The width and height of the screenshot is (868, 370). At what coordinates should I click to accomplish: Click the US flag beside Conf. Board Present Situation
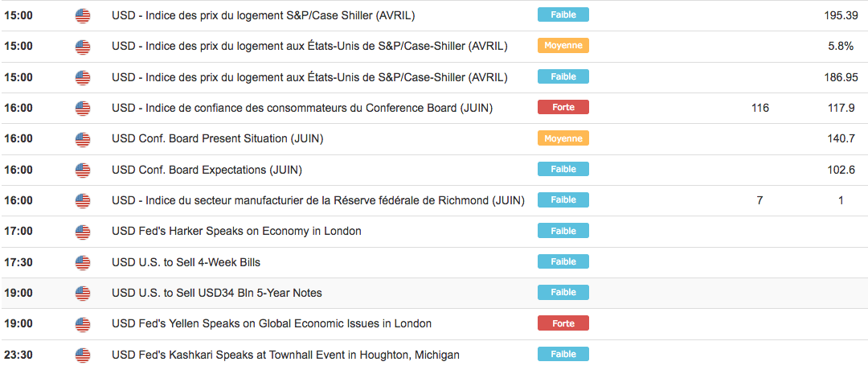click(x=83, y=139)
